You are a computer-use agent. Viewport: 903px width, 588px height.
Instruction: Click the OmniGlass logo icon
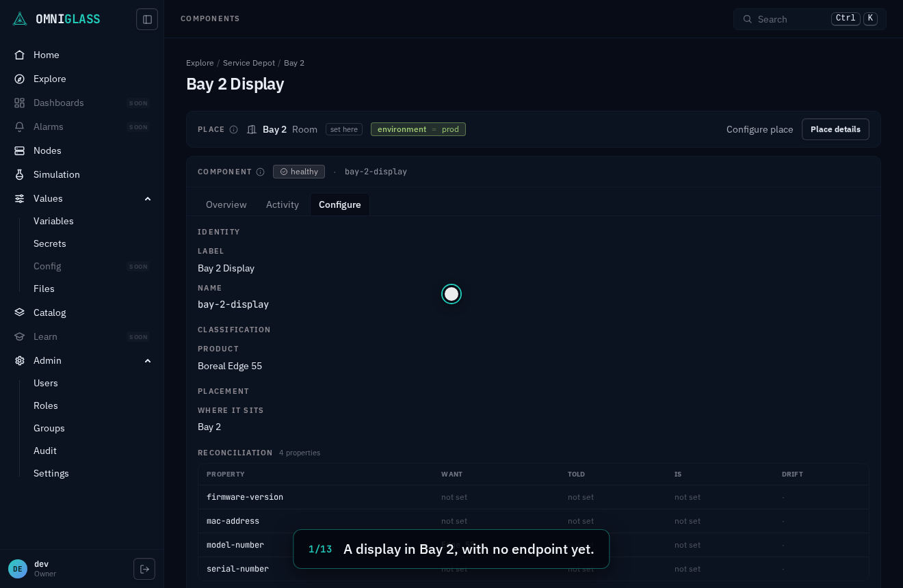click(x=20, y=18)
